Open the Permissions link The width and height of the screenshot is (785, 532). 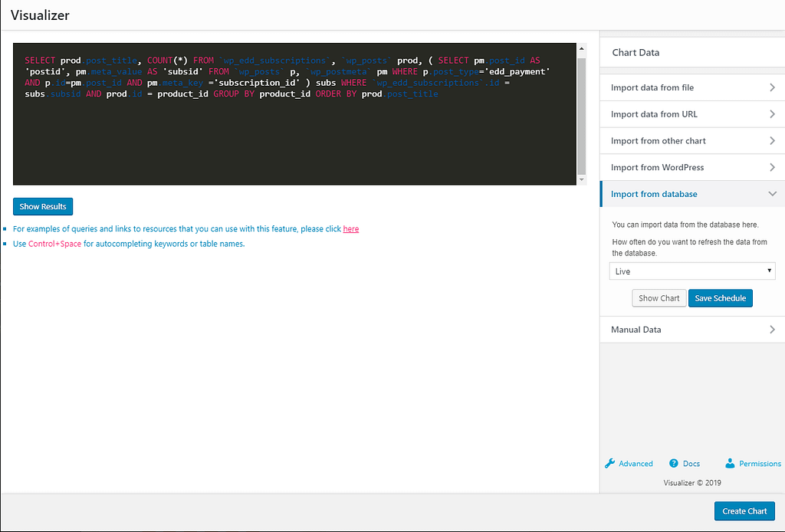(x=760, y=464)
